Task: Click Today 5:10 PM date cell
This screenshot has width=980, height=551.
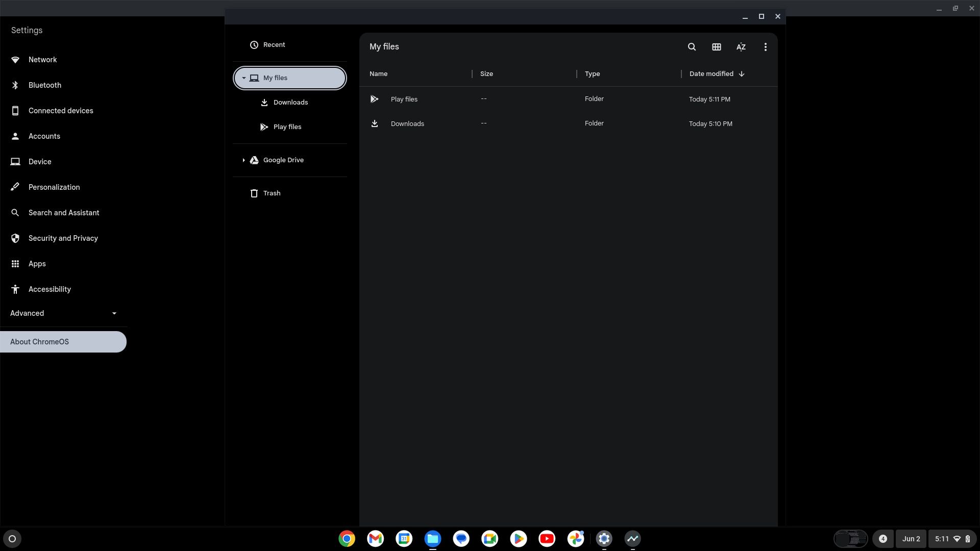Action: click(710, 124)
